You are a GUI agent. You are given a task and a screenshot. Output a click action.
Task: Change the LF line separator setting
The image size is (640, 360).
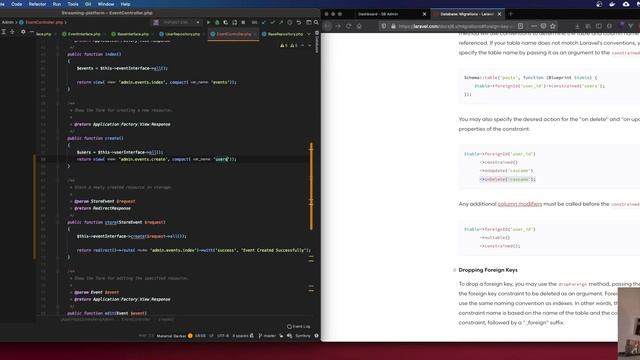211,336
